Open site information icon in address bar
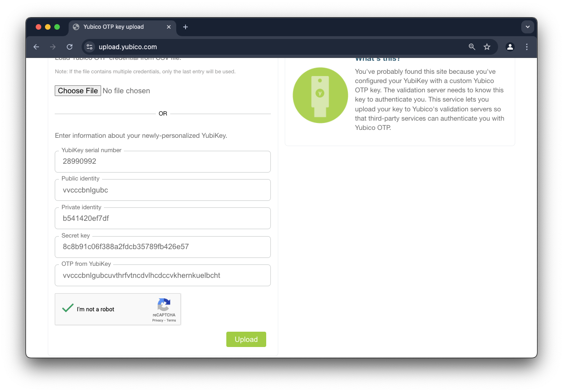This screenshot has height=392, width=563. pos(90,47)
